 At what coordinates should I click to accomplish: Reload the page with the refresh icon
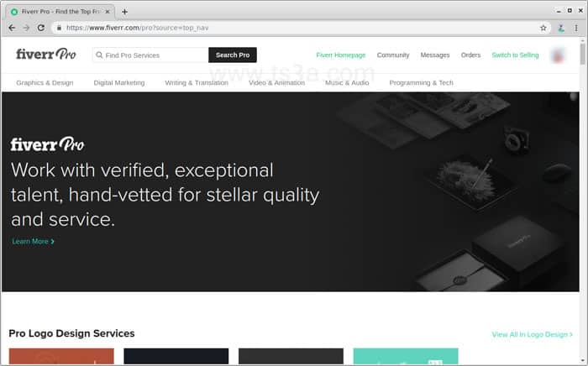click(x=41, y=28)
